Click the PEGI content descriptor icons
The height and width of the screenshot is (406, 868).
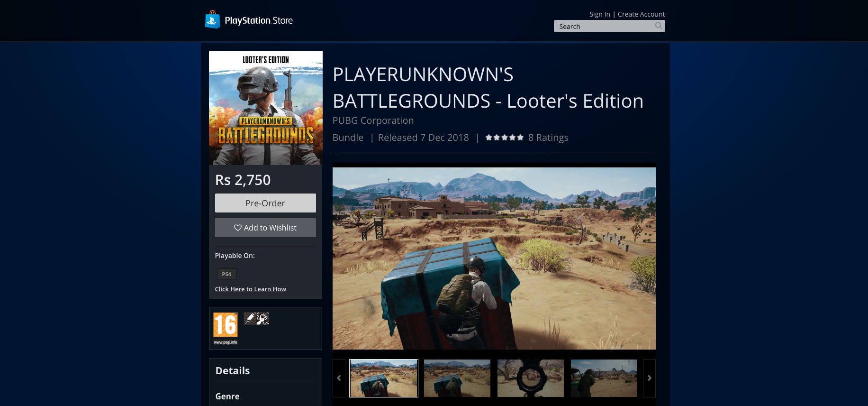pyautogui.click(x=256, y=318)
